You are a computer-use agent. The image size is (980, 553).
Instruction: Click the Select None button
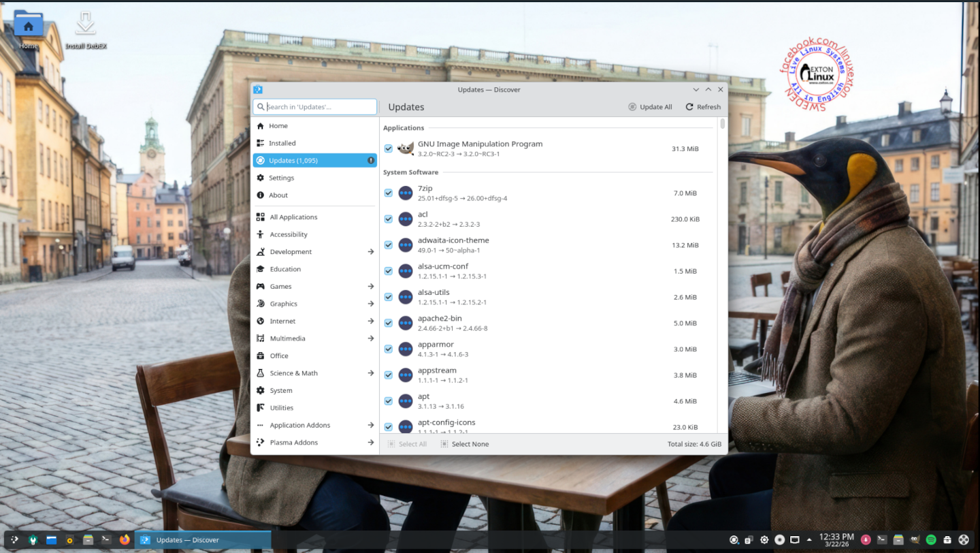click(465, 444)
